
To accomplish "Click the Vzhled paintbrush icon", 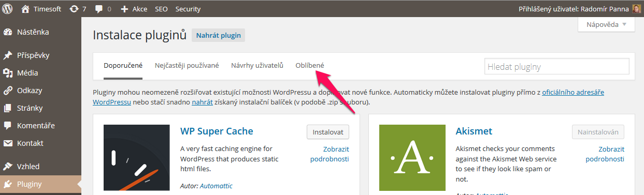I will click(x=8, y=167).
